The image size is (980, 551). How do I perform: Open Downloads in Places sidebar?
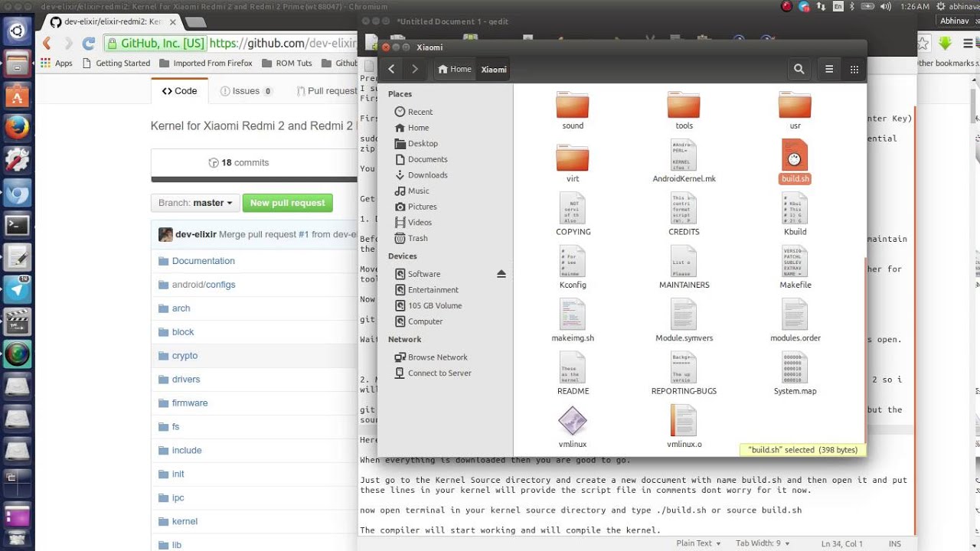coord(420,175)
